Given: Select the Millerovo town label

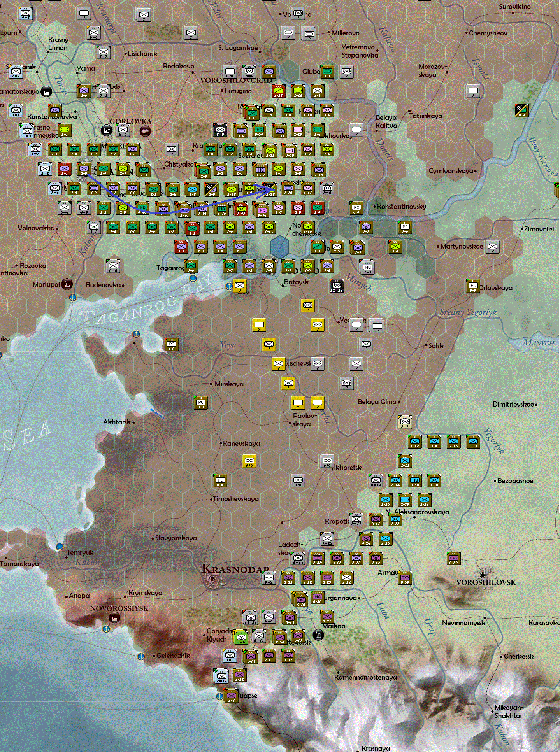Looking at the screenshot, I should 346,33.
